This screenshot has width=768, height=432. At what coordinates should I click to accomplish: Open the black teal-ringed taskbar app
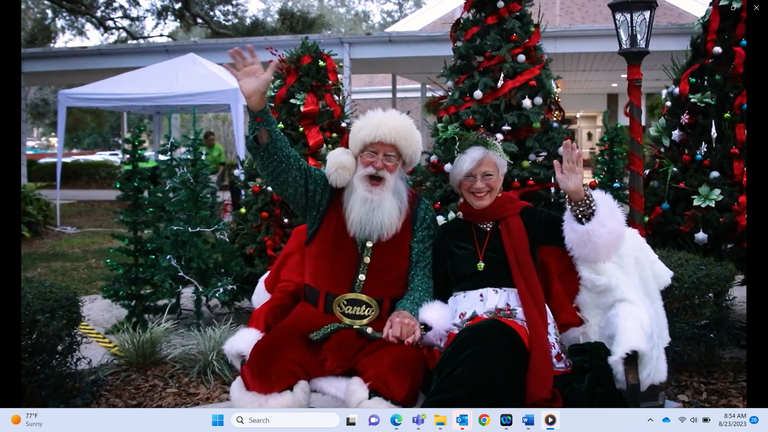(x=506, y=420)
